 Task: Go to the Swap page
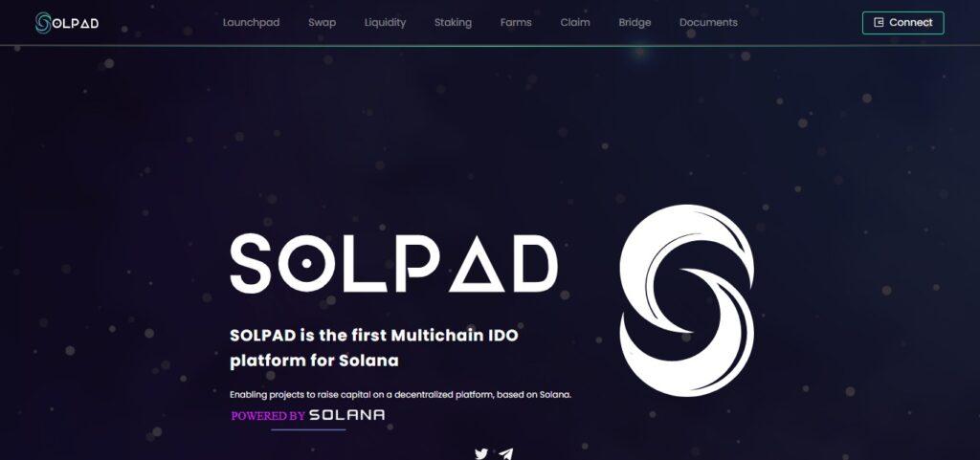pos(322,22)
